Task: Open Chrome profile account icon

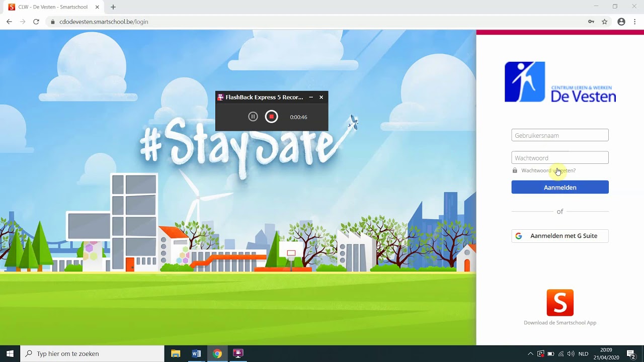Action: [x=621, y=22]
